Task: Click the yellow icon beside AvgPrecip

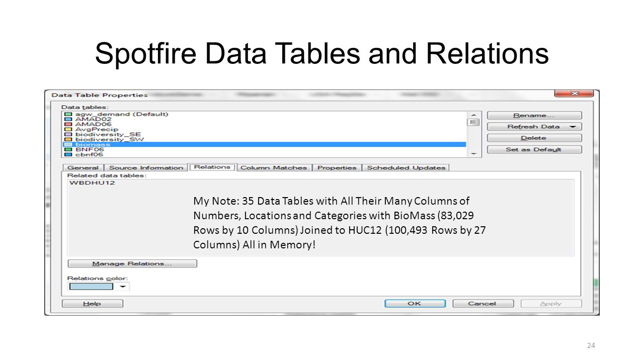Action: click(x=68, y=129)
